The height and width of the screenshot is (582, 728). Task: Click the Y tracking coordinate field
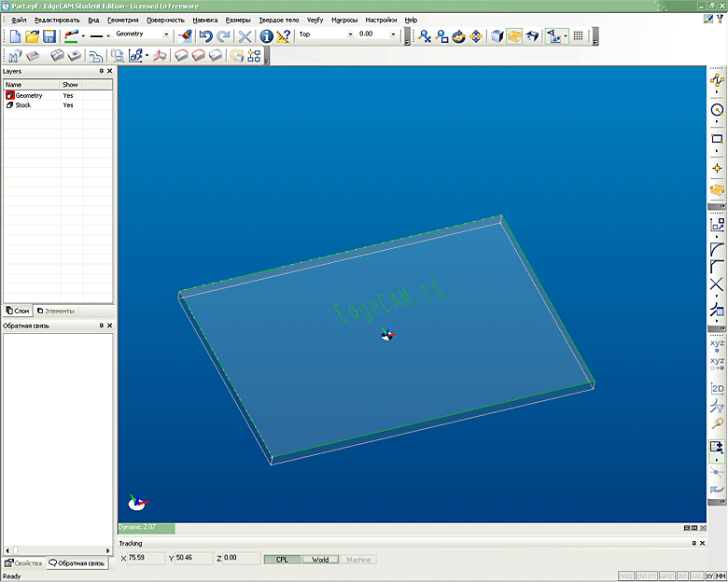(x=194, y=558)
